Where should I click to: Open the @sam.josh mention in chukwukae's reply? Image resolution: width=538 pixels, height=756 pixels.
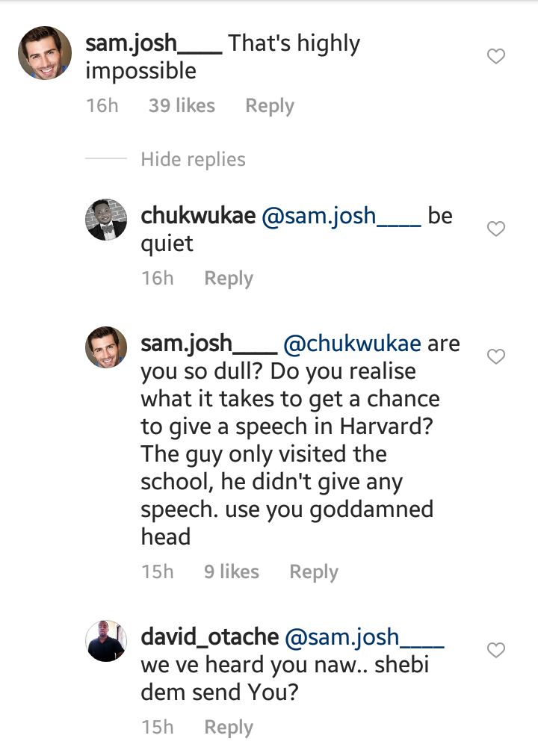coord(340,217)
